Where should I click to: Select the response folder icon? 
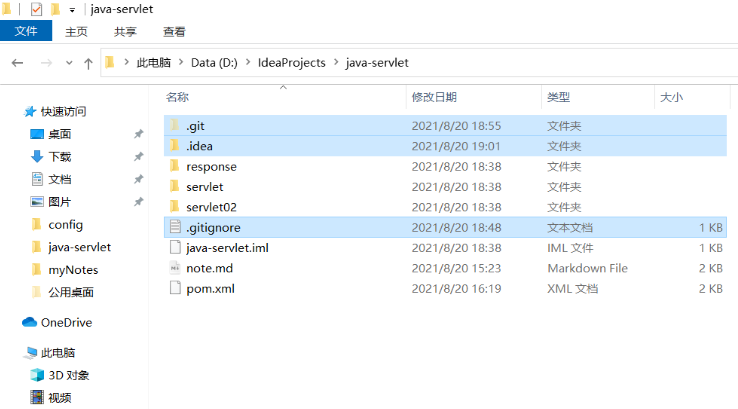(175, 166)
